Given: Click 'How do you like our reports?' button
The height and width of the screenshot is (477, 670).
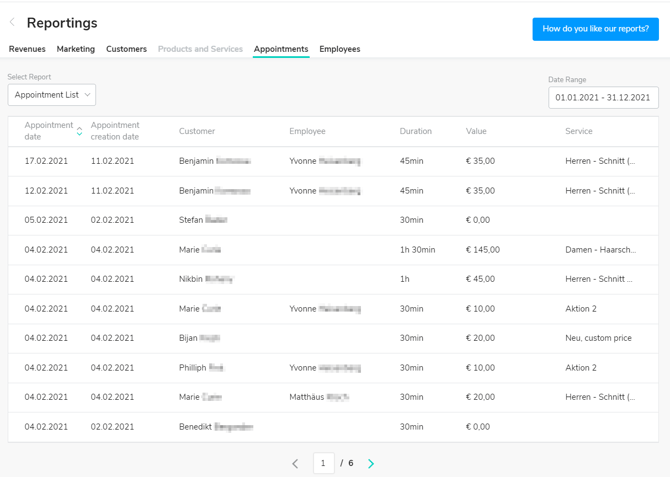Looking at the screenshot, I should (595, 29).
